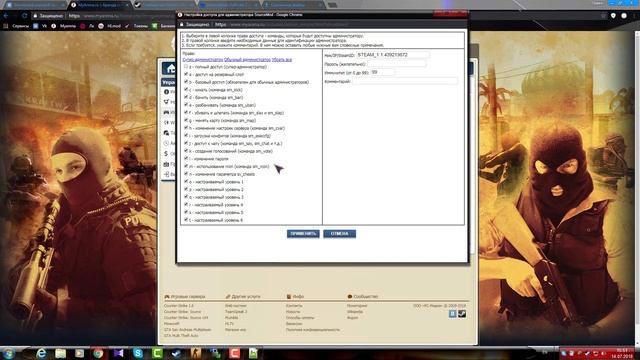
Task: Open 'TeamSpeak 3' footer link
Action: 236,311
